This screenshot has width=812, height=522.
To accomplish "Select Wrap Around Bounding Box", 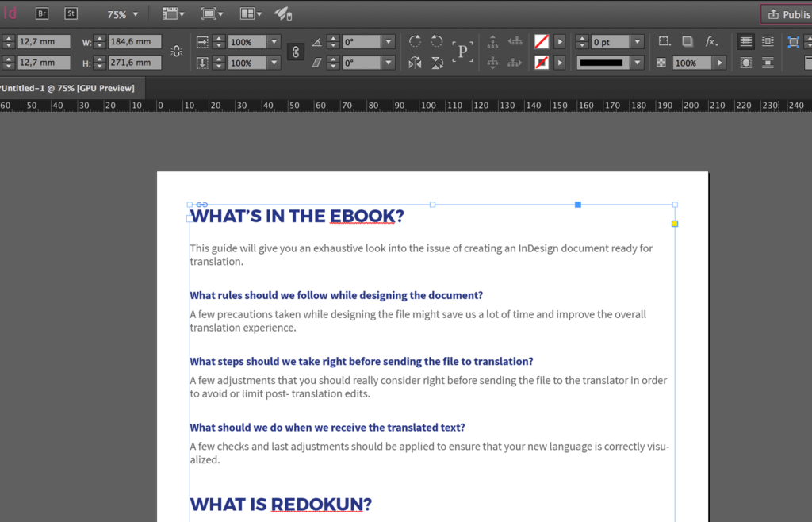I will pos(768,41).
